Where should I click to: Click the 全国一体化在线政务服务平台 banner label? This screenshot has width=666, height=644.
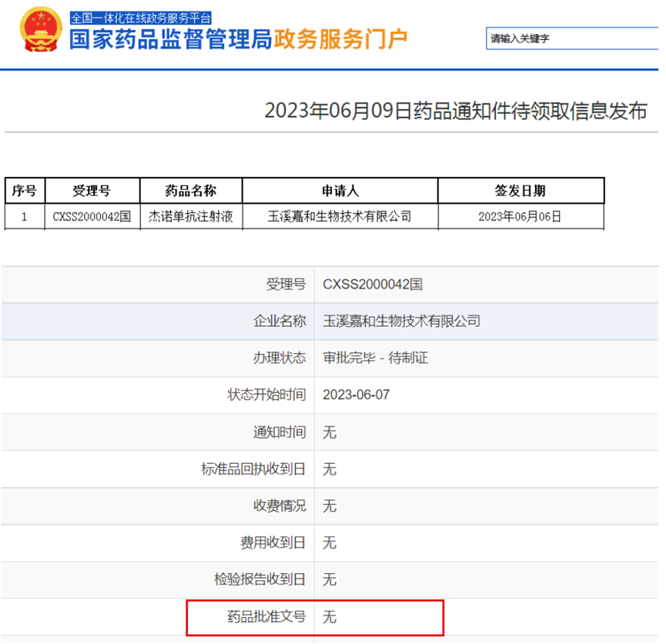coord(141,18)
